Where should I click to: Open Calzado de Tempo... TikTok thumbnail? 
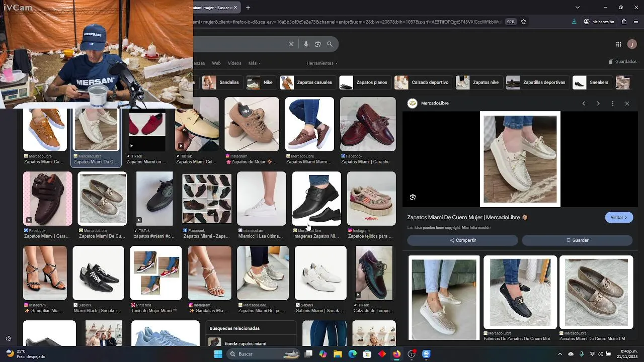pyautogui.click(x=374, y=273)
